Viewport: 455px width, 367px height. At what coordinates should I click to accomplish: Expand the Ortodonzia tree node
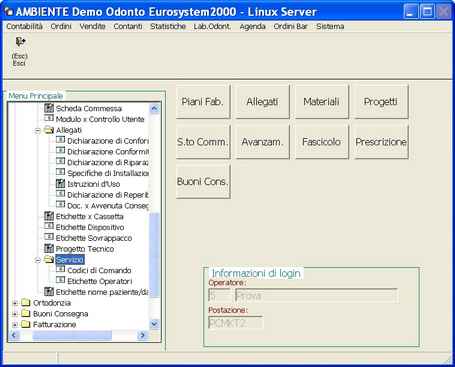[15, 303]
